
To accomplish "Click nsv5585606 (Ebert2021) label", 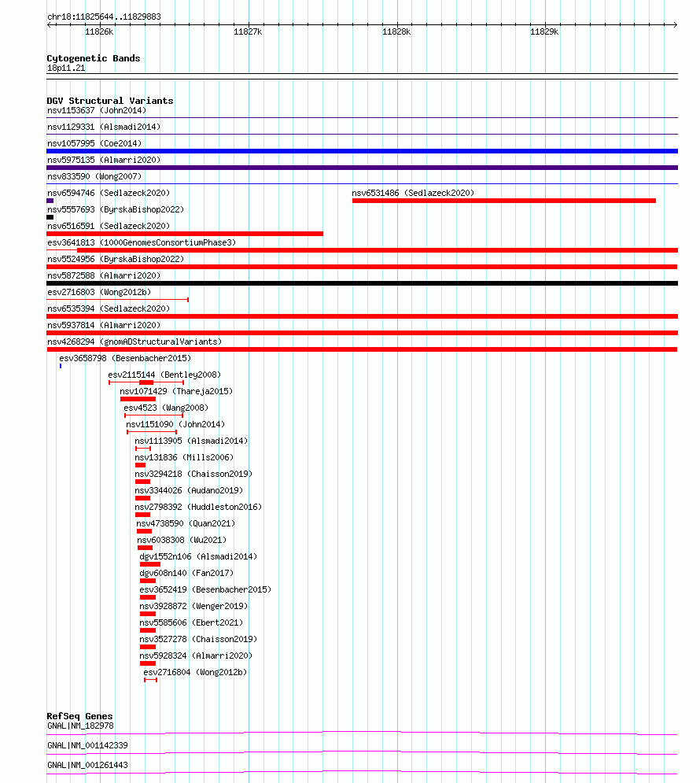I will pyautogui.click(x=191, y=622).
